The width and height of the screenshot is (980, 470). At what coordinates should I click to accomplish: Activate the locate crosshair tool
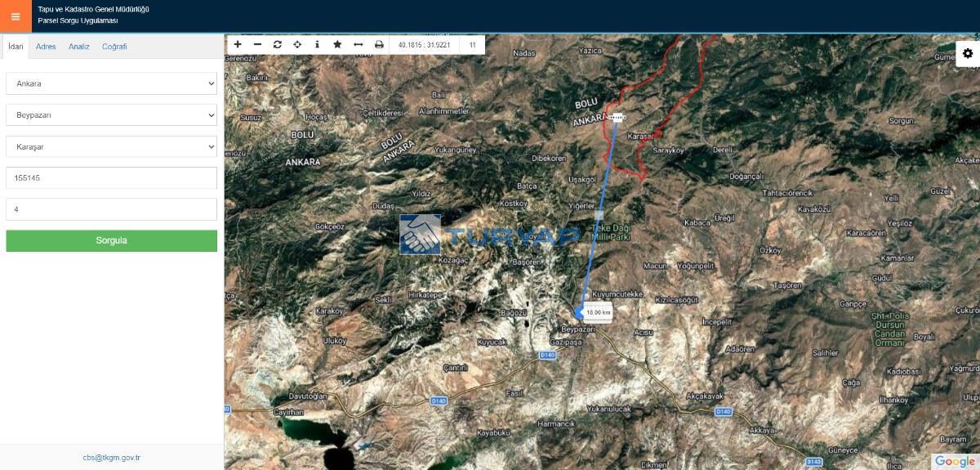[x=297, y=44]
